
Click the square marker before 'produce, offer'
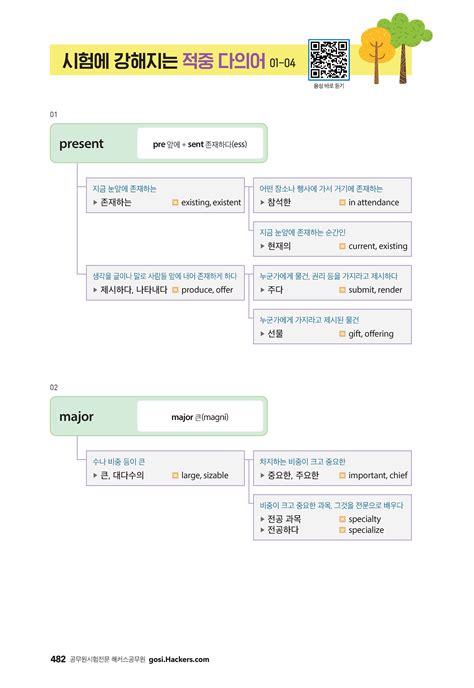point(175,290)
